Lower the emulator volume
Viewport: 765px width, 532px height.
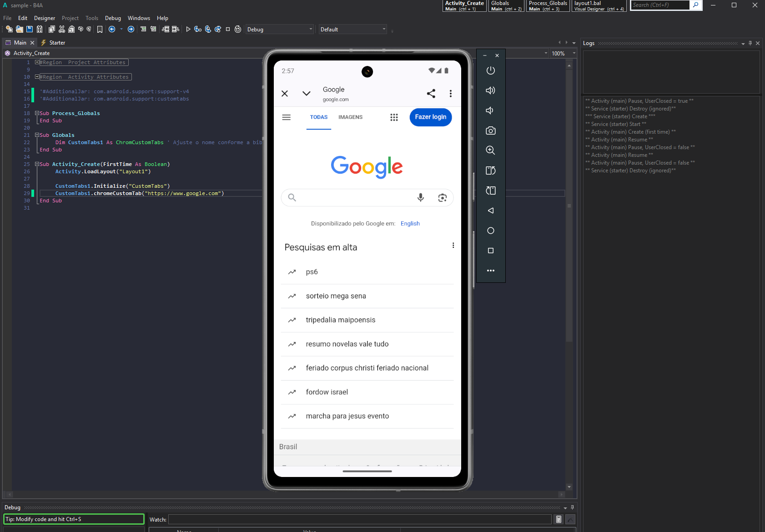click(490, 110)
